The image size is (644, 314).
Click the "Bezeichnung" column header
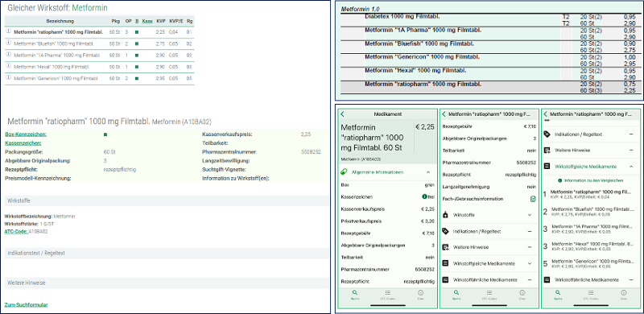point(60,21)
